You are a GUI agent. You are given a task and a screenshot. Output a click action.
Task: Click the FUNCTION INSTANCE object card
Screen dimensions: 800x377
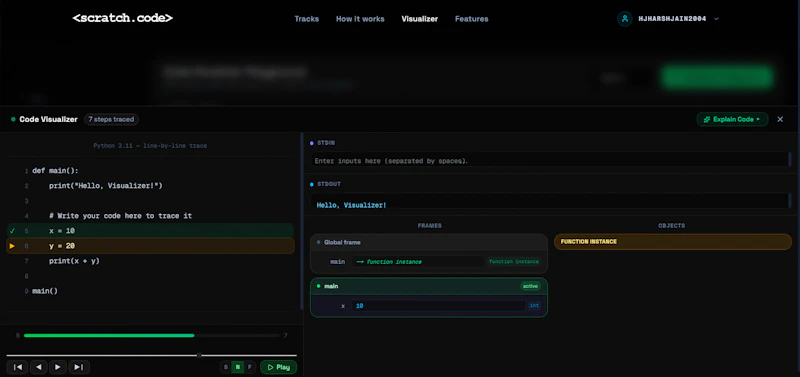coord(672,242)
